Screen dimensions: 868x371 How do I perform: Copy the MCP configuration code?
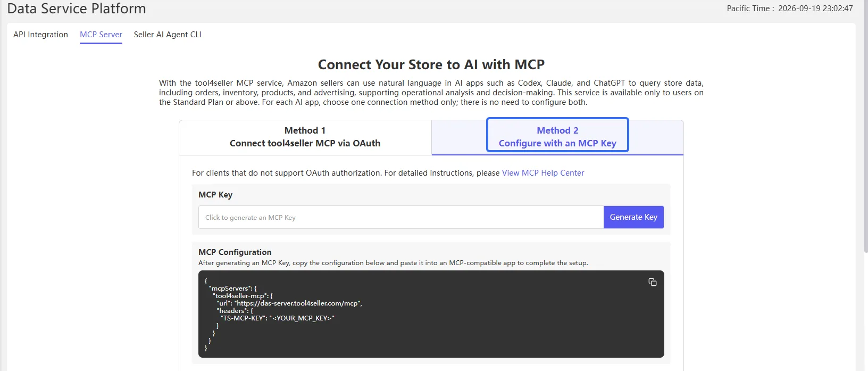653,282
